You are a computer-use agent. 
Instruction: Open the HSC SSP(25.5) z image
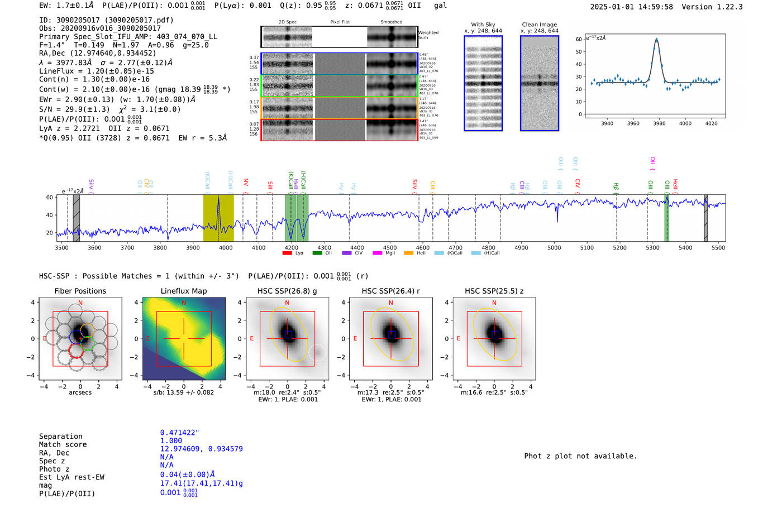[494, 339]
